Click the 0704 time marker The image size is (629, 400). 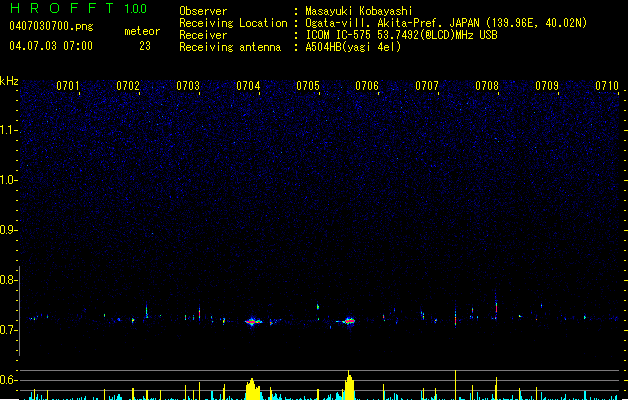click(x=248, y=86)
